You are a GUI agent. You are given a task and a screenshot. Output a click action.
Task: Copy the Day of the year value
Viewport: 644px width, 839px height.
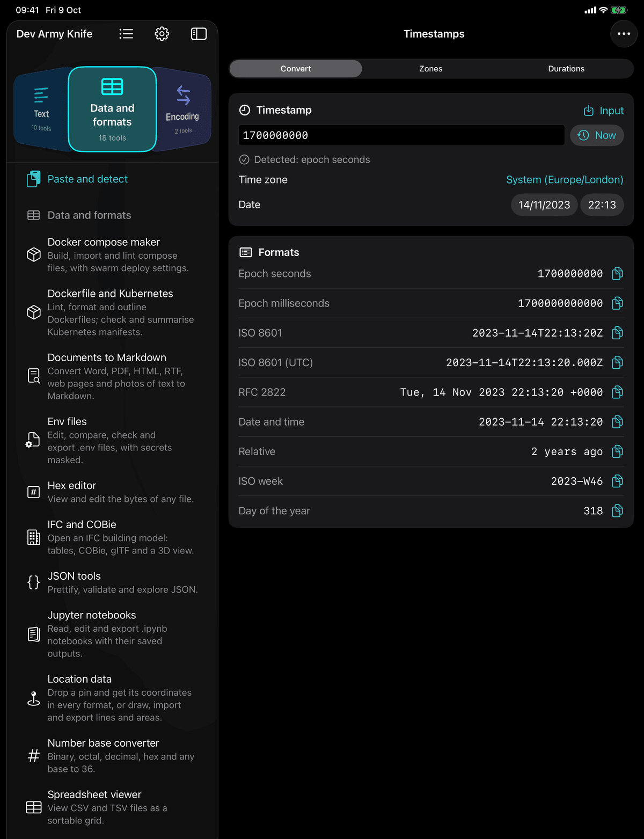coord(618,511)
